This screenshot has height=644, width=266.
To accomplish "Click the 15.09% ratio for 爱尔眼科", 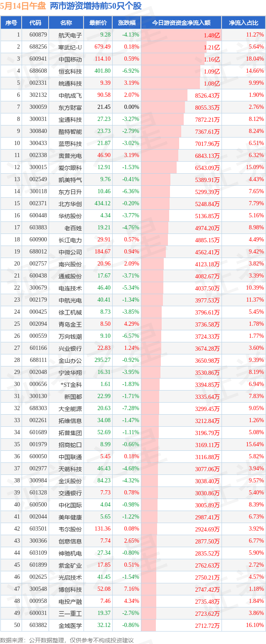I will (255, 167).
